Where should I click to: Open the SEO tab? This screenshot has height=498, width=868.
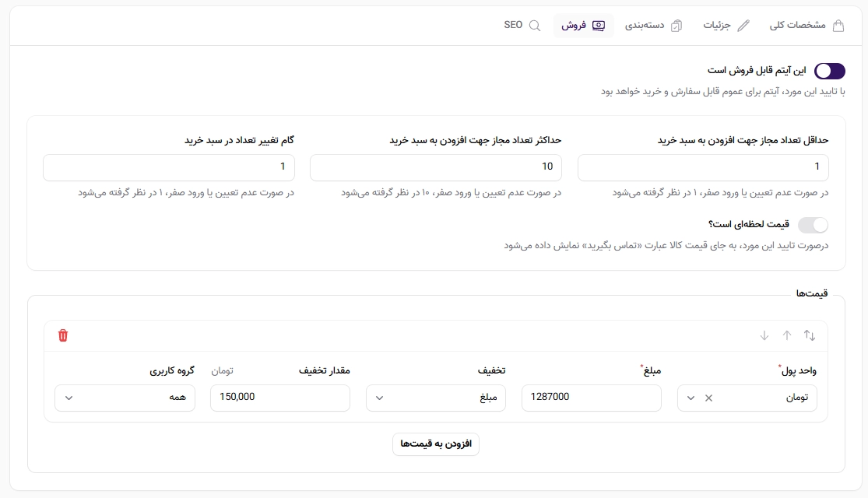[x=522, y=26]
